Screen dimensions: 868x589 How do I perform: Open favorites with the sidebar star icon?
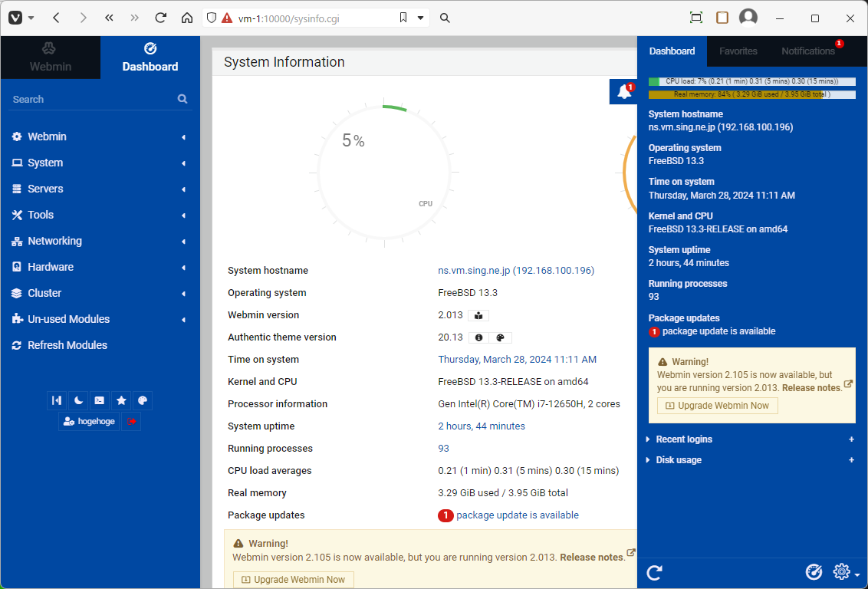[x=121, y=400]
